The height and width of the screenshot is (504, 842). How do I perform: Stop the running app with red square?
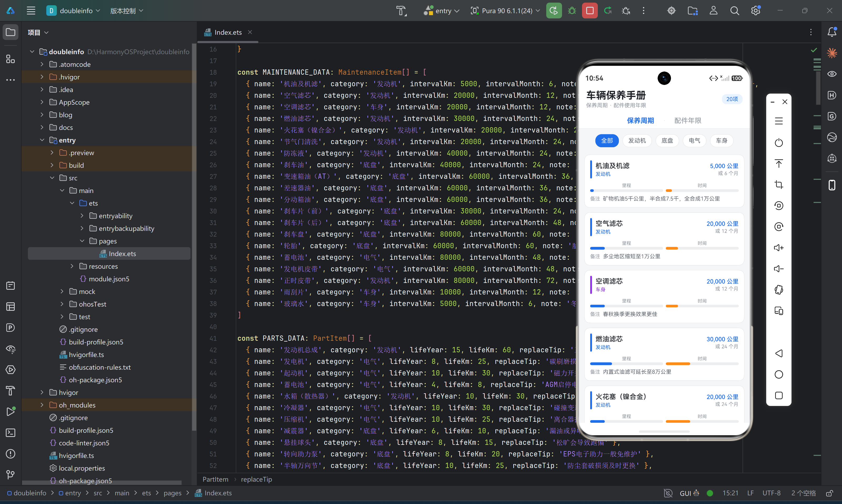590,11
